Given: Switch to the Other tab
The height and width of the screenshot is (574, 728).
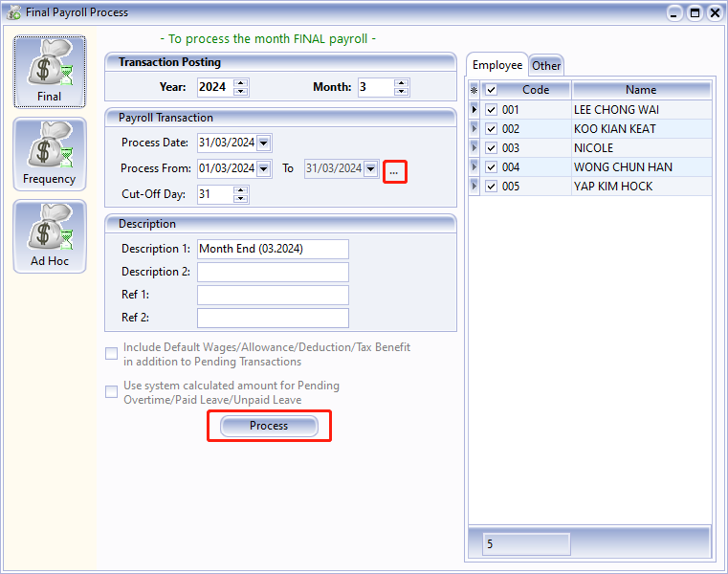Looking at the screenshot, I should pyautogui.click(x=547, y=66).
